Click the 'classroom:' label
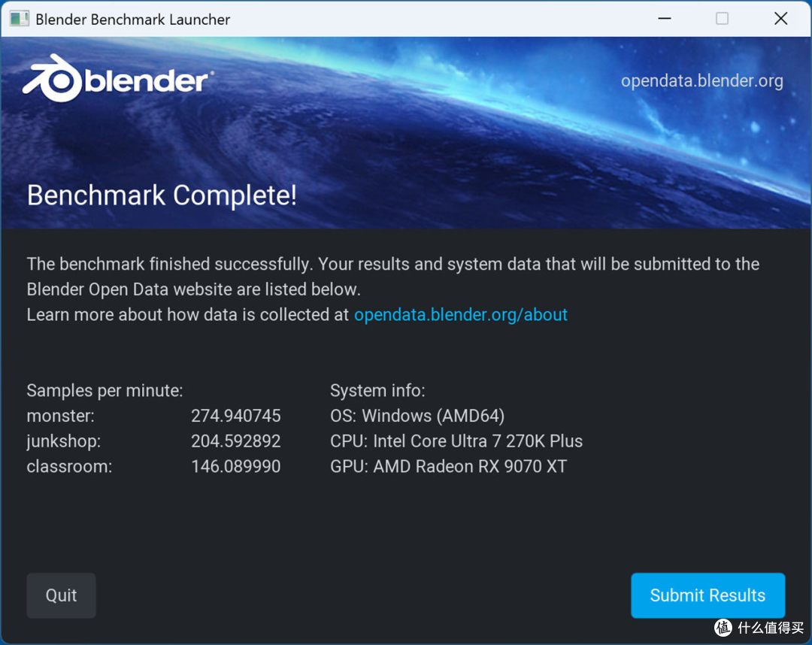 (x=69, y=466)
